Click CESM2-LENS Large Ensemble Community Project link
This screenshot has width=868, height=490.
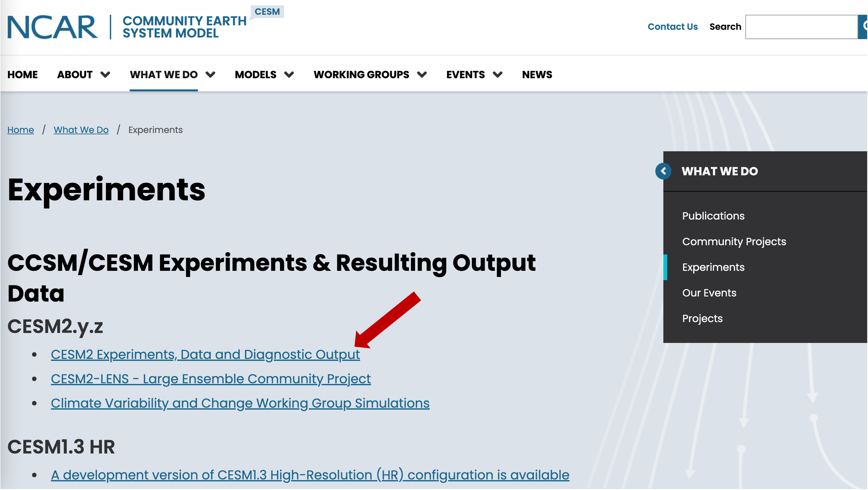click(211, 378)
